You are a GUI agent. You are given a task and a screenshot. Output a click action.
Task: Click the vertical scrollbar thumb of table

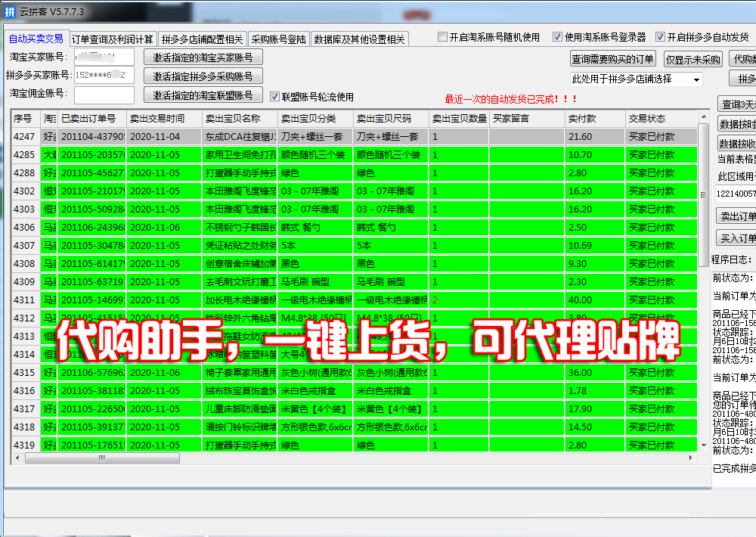point(703,195)
